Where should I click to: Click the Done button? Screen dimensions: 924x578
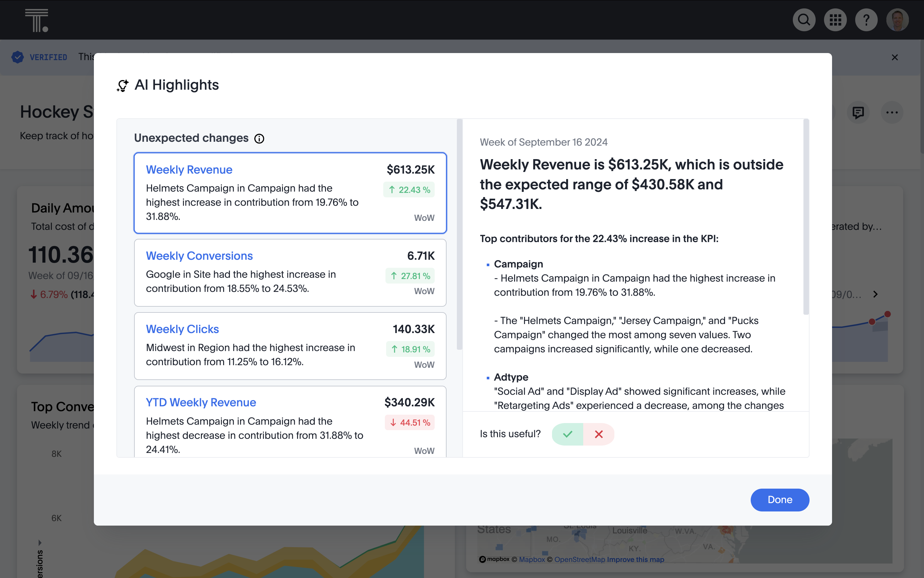pyautogui.click(x=780, y=500)
